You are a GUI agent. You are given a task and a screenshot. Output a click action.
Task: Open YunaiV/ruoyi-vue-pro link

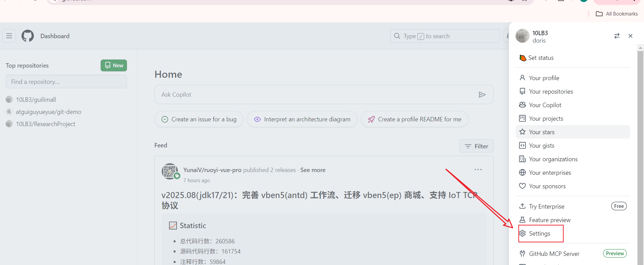pos(212,170)
